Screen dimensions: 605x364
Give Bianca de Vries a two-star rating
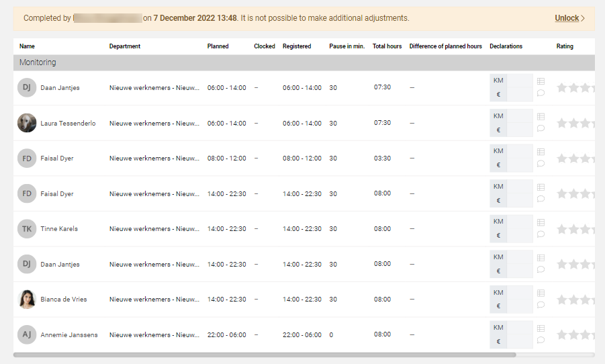tap(574, 300)
